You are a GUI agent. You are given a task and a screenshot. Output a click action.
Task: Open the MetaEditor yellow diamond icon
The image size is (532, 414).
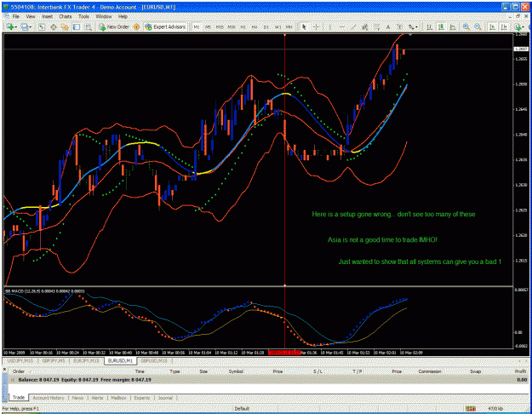coord(136,26)
